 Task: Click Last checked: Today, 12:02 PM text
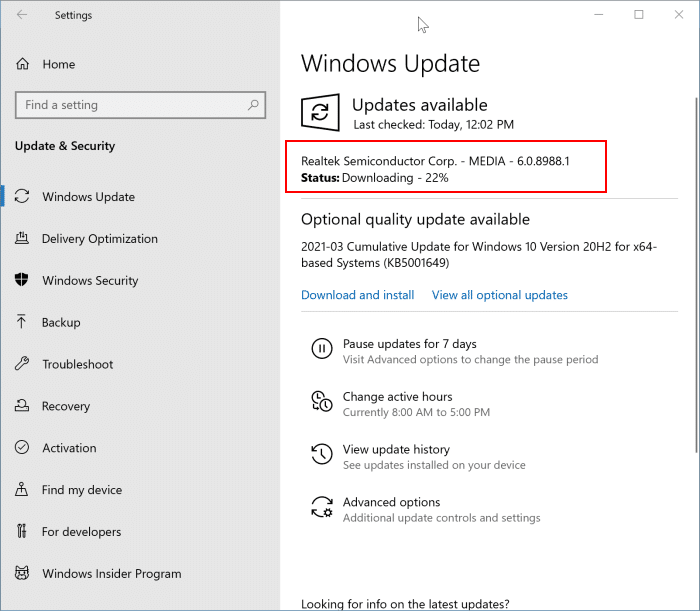(433, 125)
